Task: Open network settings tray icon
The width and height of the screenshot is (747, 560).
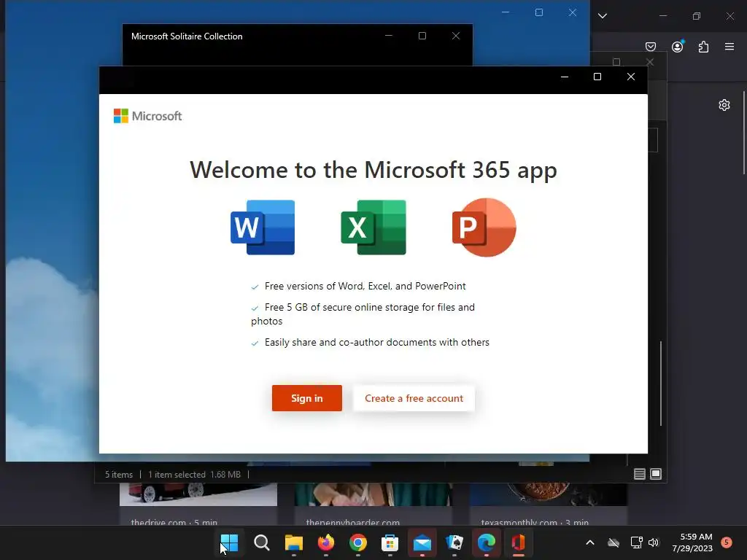Action: click(636, 542)
